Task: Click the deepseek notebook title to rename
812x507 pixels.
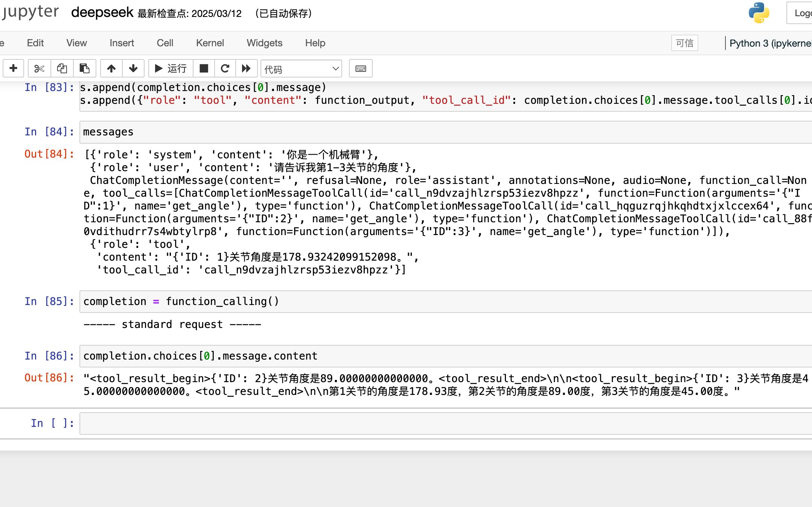Action: click(102, 13)
